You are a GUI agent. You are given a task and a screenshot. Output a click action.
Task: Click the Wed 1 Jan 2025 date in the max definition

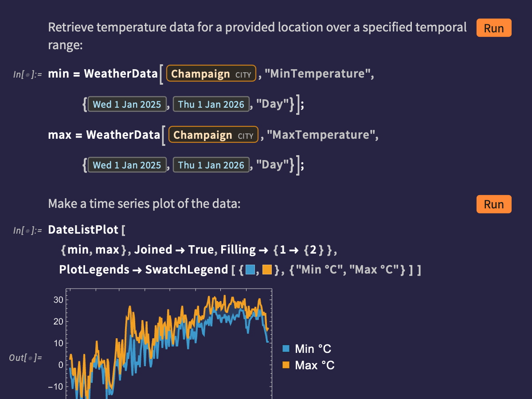[127, 165]
